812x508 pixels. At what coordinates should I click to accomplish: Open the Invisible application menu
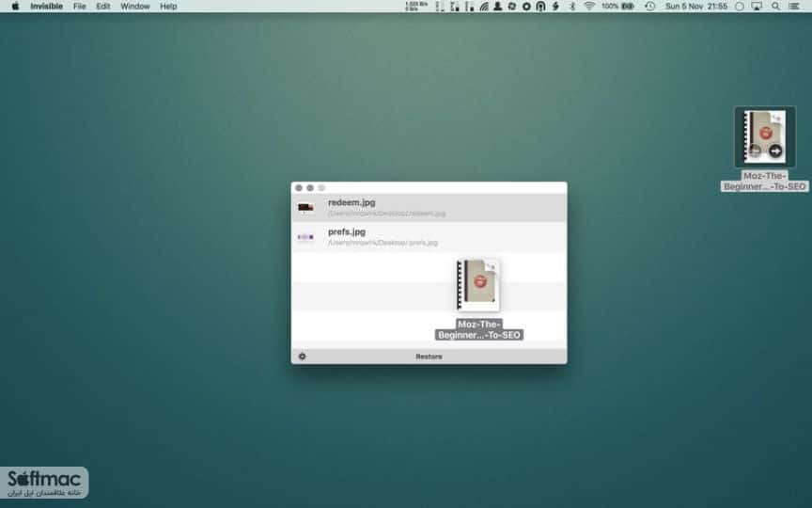coord(46,7)
